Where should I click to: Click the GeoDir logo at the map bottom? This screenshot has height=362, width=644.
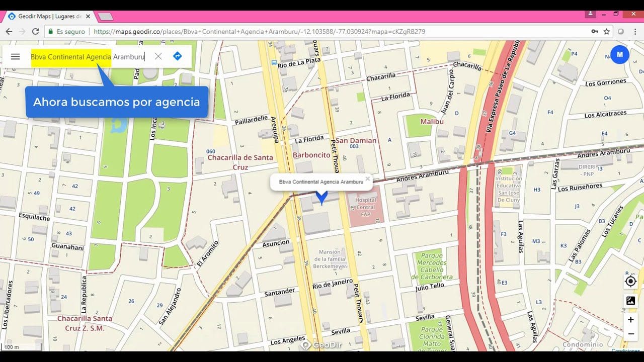[321, 345]
